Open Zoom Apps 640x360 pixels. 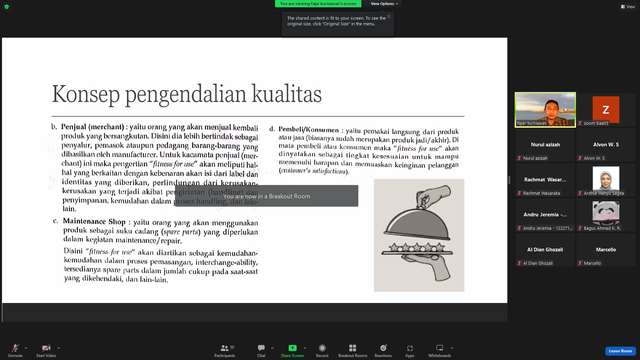pyautogui.click(x=410, y=350)
